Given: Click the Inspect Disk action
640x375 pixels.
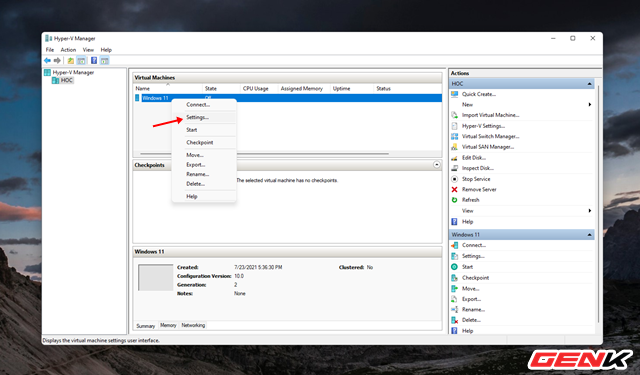Looking at the screenshot, I should coord(478,168).
